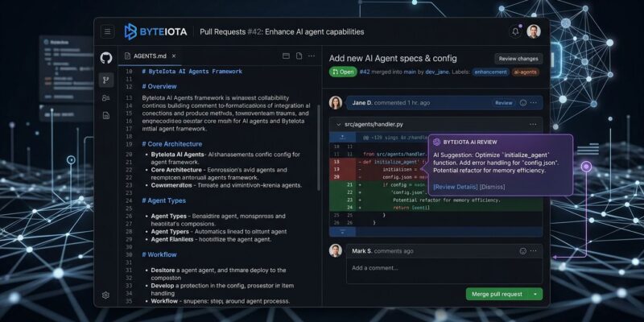Screen dimensions: 644x322
Task: Toggle editor split layout icon
Action: coord(286,56)
